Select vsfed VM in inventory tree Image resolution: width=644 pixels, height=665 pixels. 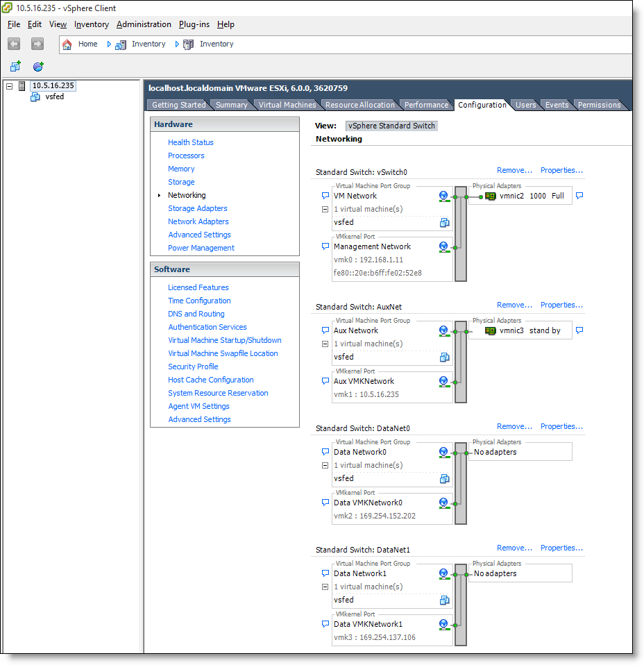pos(54,97)
